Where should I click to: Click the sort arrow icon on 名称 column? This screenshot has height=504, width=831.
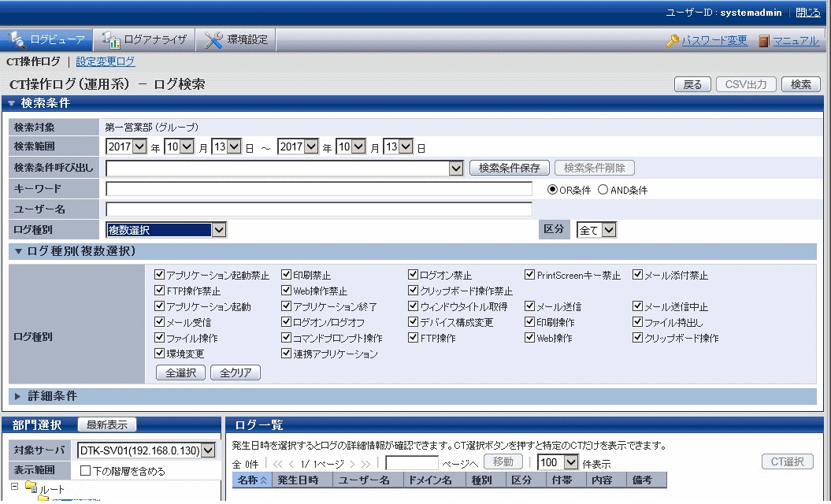coord(264,480)
